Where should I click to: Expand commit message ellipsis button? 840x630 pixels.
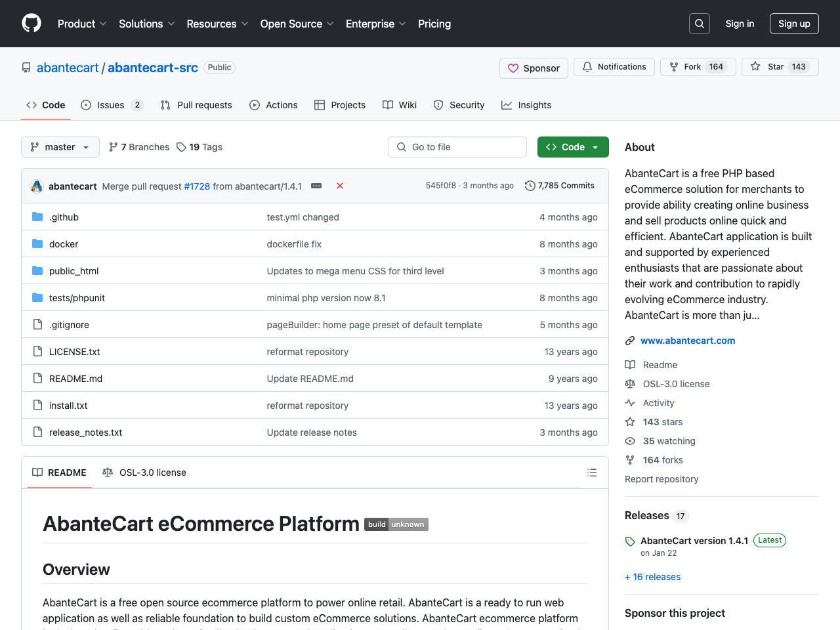(316, 186)
